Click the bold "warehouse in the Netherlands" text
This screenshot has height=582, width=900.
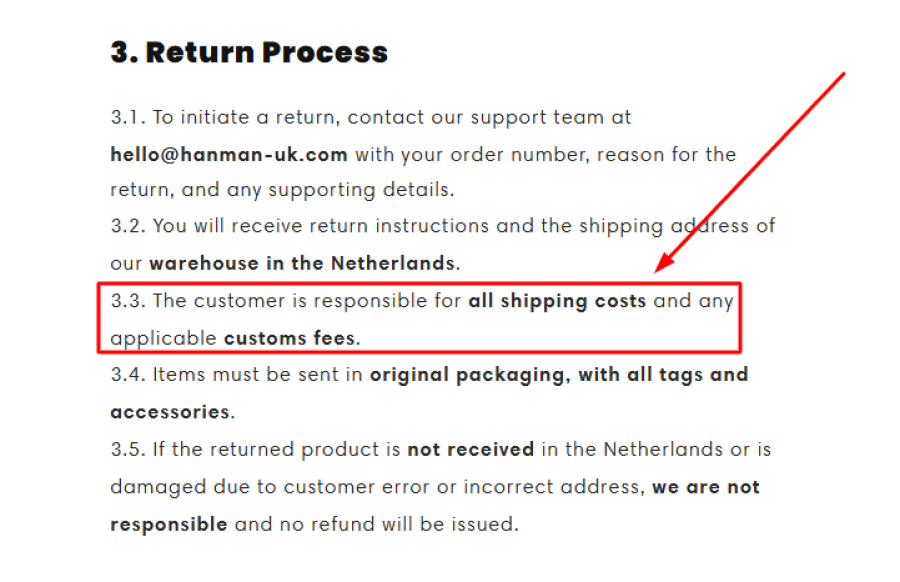302,264
